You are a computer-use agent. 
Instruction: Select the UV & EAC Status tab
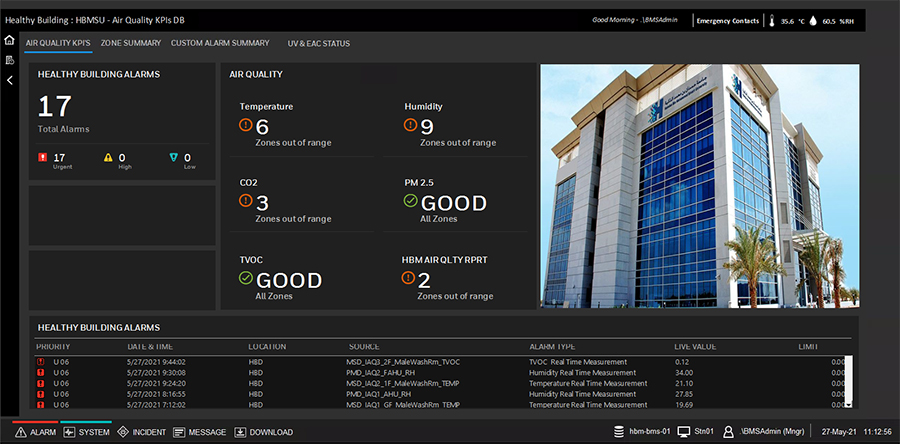(319, 43)
